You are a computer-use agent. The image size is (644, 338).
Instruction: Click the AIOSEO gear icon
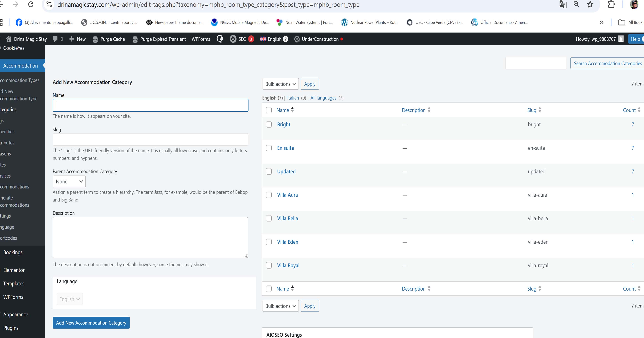[233, 39]
